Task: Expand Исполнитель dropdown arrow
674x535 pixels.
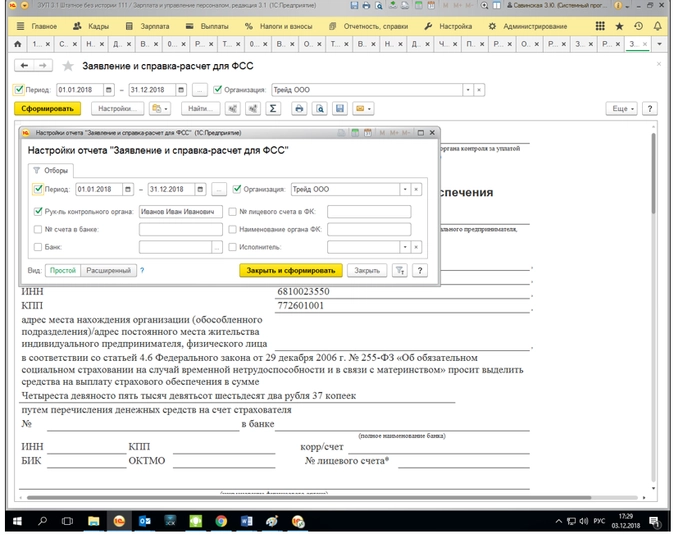Action: (405, 247)
